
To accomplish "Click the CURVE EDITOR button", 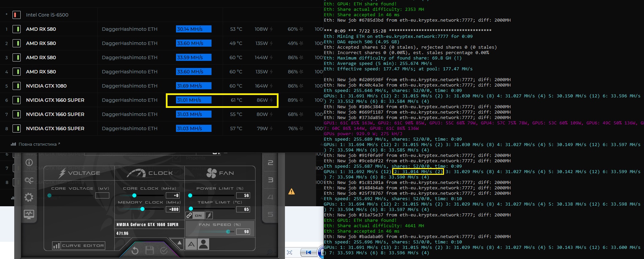I will 79,246.
